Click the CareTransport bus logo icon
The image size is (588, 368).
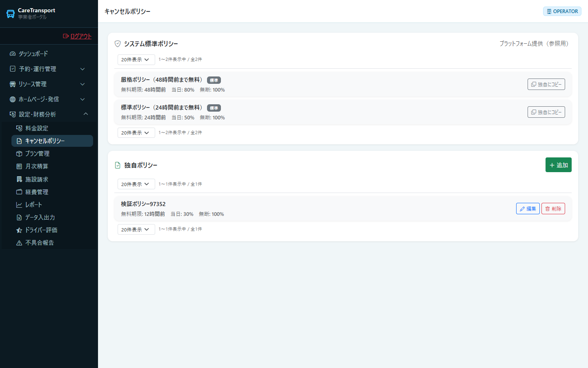tap(11, 13)
